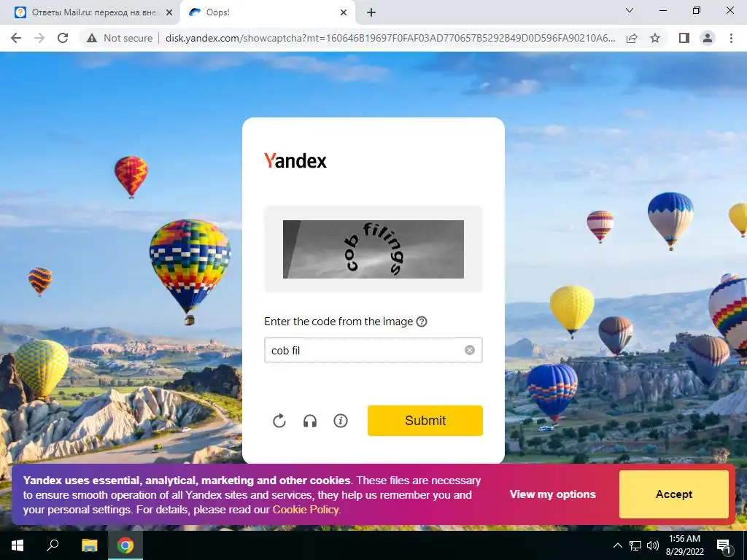
Task: Open the Chrome profile avatar menu
Action: pos(708,38)
